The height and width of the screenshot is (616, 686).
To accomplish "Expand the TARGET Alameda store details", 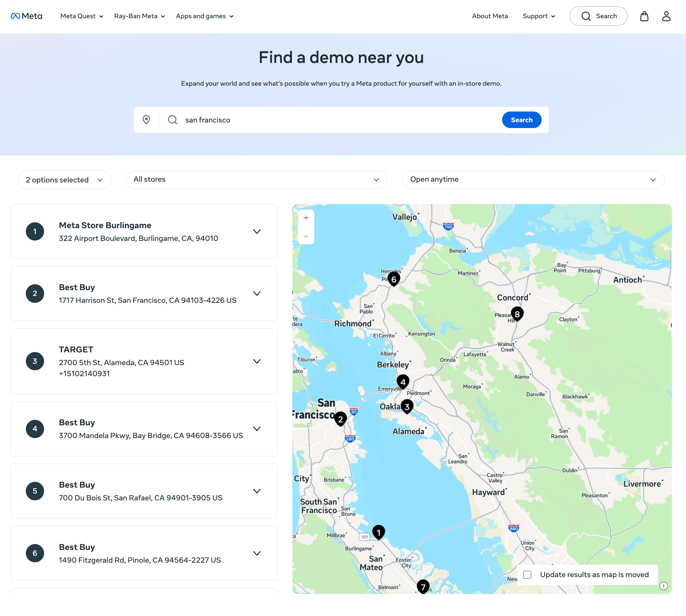I will point(257,361).
